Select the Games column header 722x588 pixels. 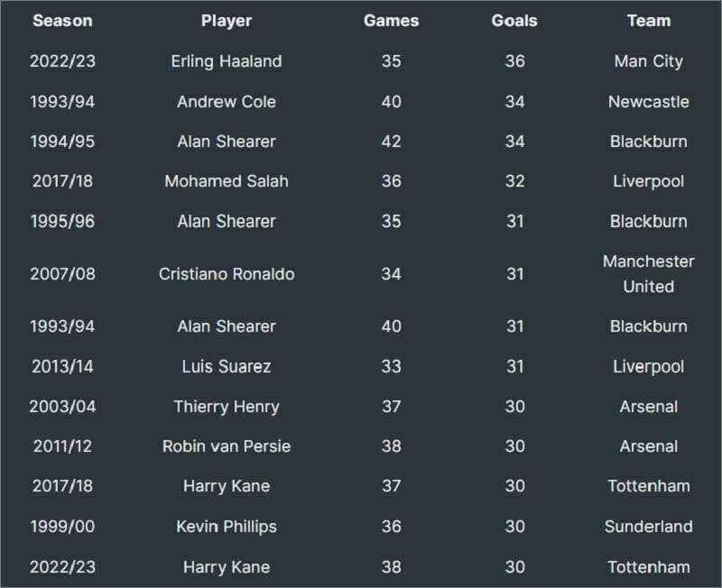(391, 21)
